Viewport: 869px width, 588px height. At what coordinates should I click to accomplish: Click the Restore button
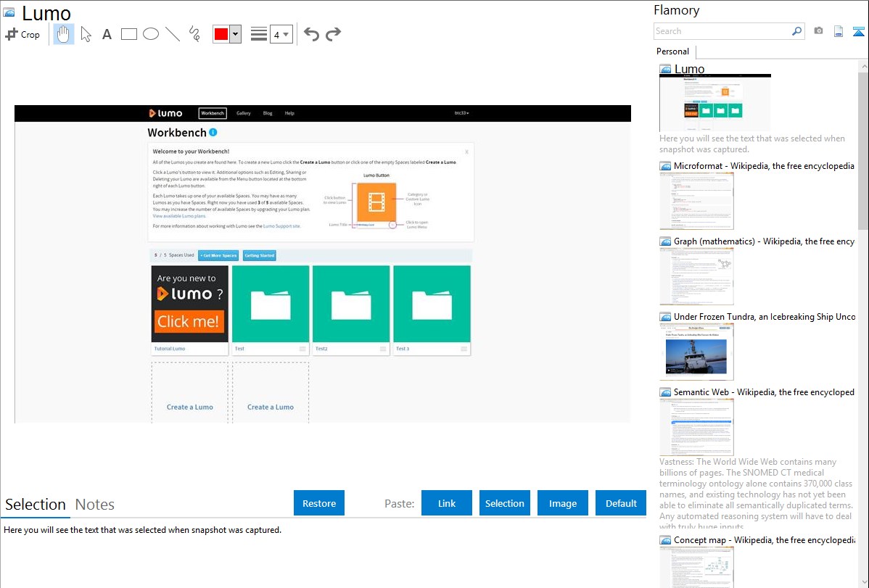pyautogui.click(x=319, y=503)
